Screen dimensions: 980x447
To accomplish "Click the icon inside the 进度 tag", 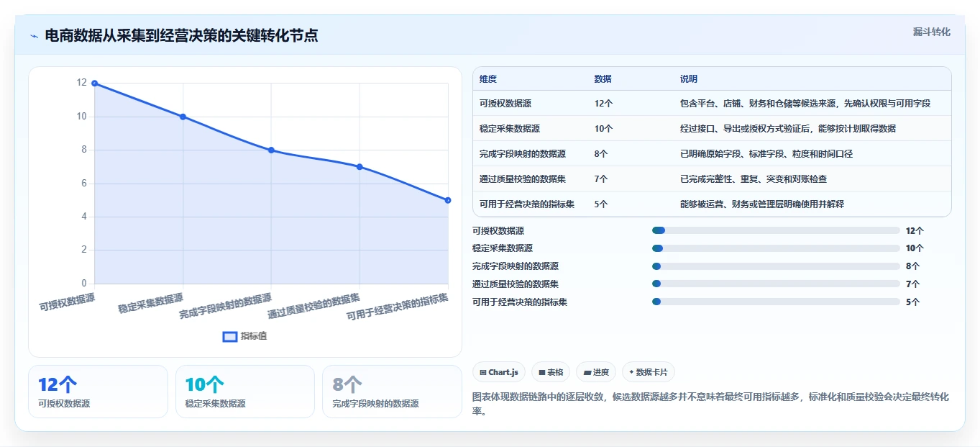I will coord(587,372).
